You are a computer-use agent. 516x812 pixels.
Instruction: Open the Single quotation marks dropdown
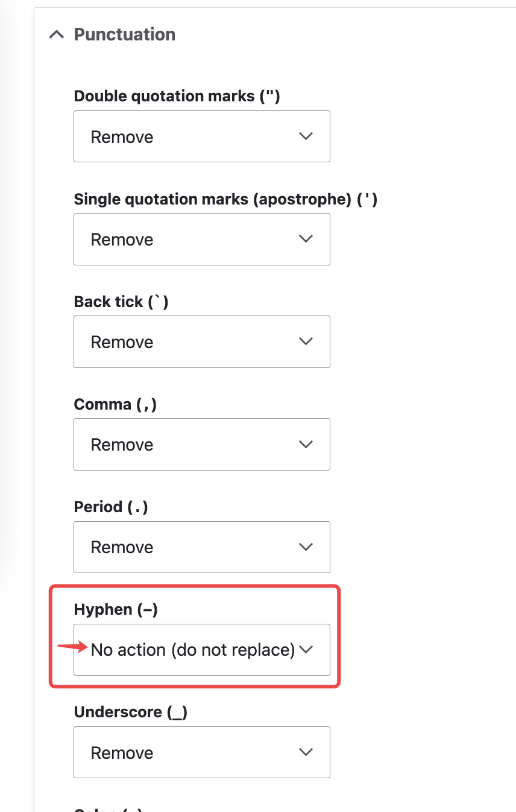click(x=201, y=239)
